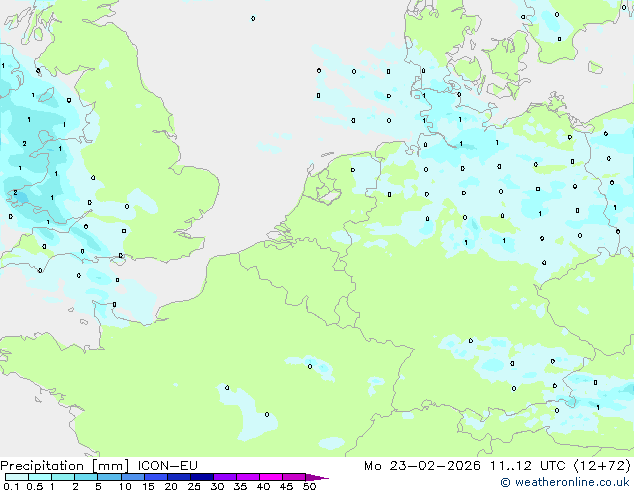The width and height of the screenshot is (634, 490).
Task: Click the '45' legend scale label
Action: [x=286, y=486]
